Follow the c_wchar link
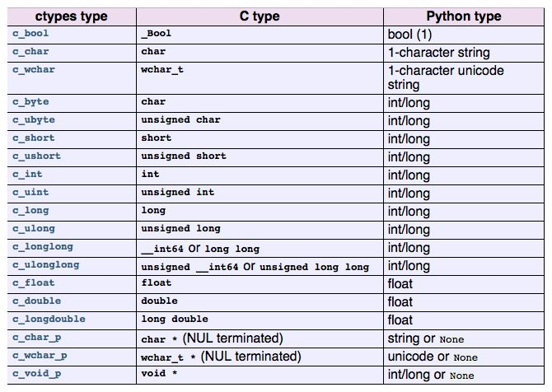This screenshot has width=552, height=392. (x=34, y=69)
